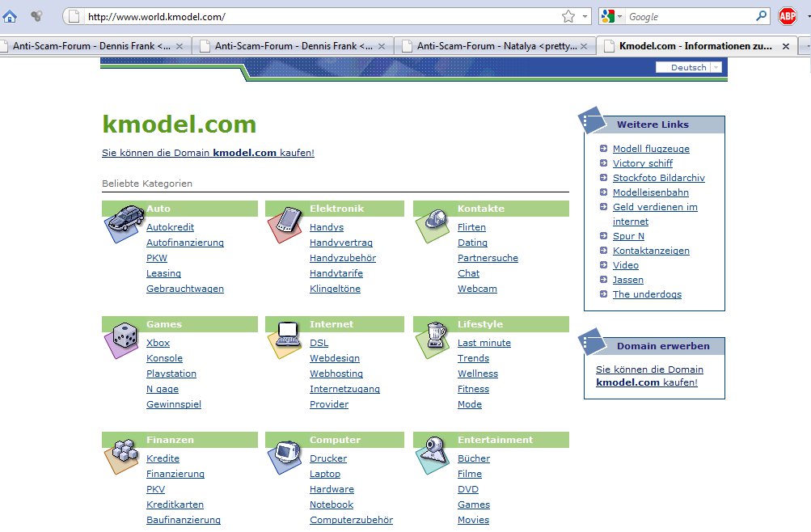Click the handheld device icon beside Elektronik
The height and width of the screenshot is (532, 811).
click(285, 224)
